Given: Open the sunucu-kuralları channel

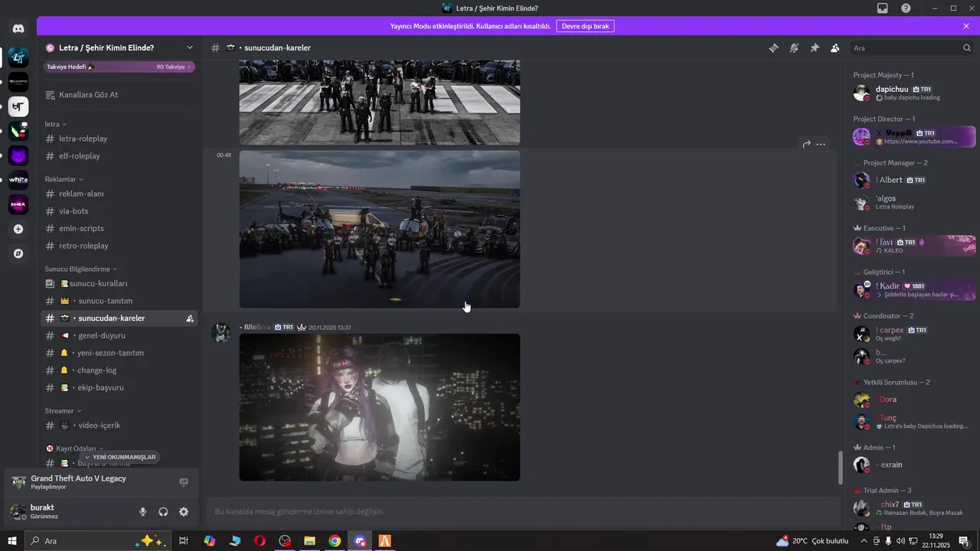Looking at the screenshot, I should [119, 283].
